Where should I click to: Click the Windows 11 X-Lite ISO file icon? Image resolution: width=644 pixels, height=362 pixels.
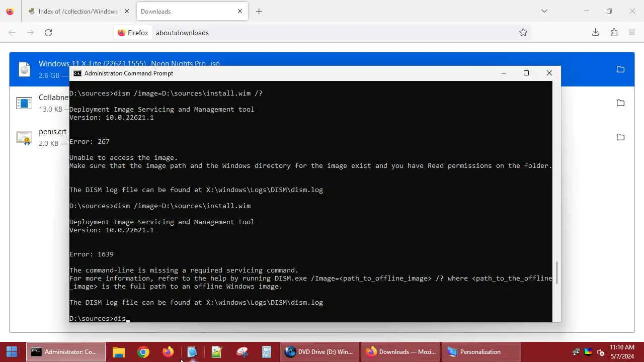tap(24, 69)
